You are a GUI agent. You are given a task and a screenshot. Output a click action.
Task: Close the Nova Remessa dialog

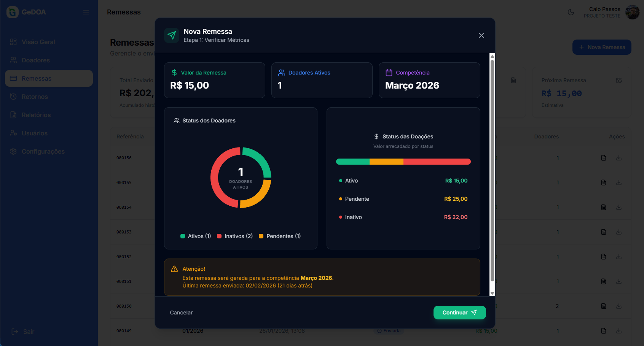[x=481, y=35]
